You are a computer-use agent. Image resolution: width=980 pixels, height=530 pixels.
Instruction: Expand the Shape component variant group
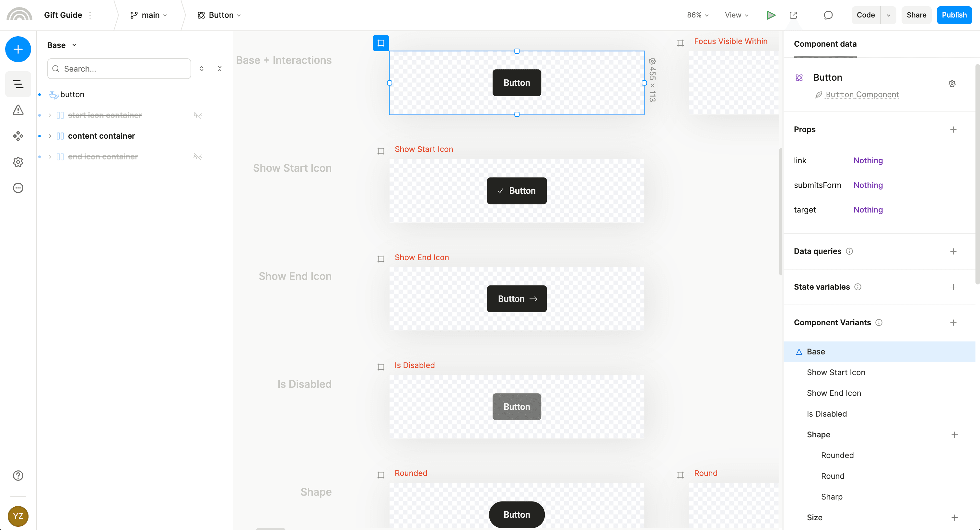tap(819, 434)
